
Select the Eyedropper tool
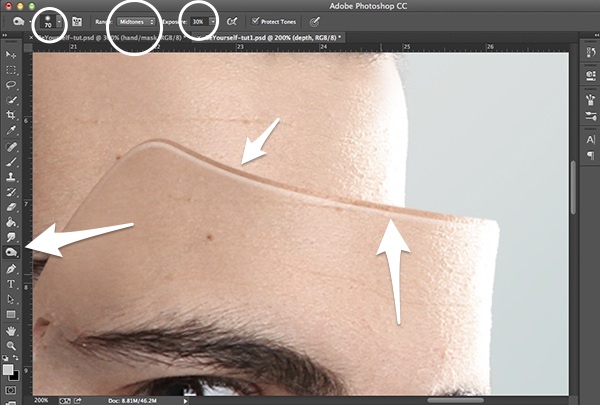coord(11,131)
